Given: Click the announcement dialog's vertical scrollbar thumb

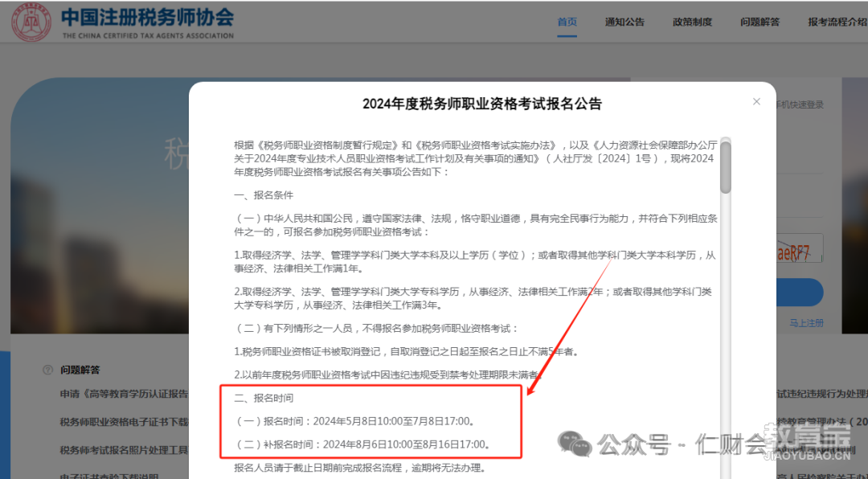Looking at the screenshot, I should pos(725,166).
